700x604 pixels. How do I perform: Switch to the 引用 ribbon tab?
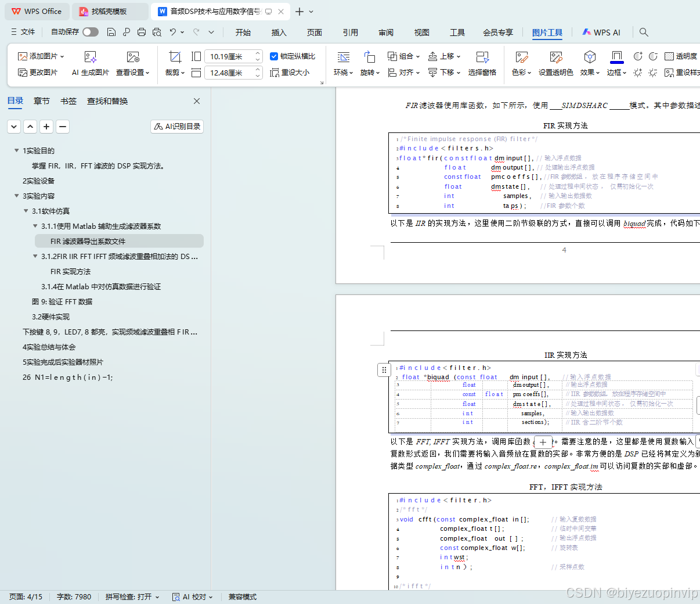pyautogui.click(x=351, y=33)
